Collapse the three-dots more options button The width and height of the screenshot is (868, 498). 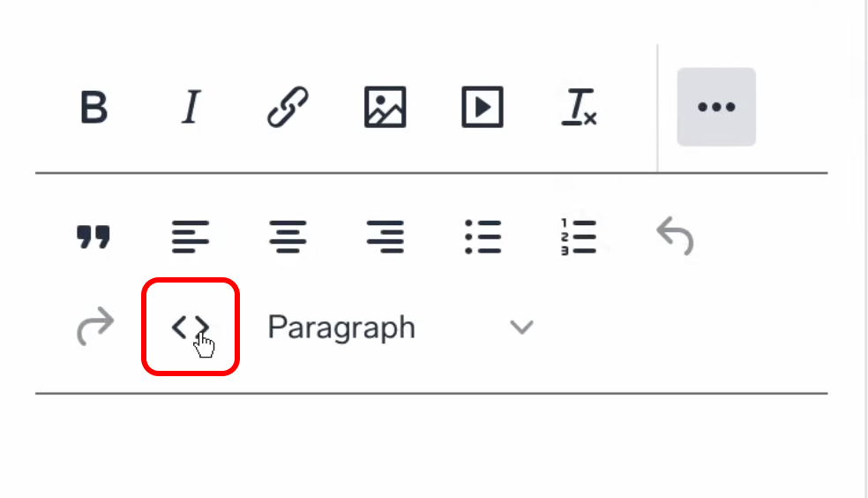click(x=716, y=107)
